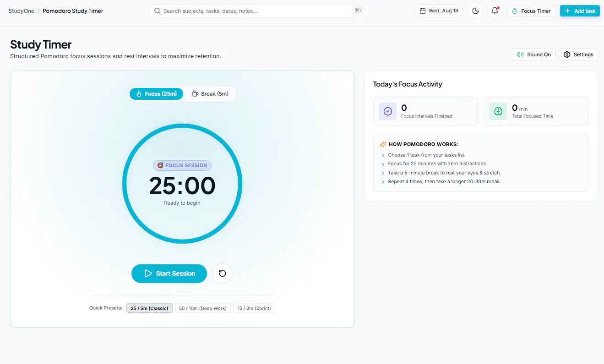Click the Quick Presets label
This screenshot has height=364, width=604.
click(x=106, y=308)
